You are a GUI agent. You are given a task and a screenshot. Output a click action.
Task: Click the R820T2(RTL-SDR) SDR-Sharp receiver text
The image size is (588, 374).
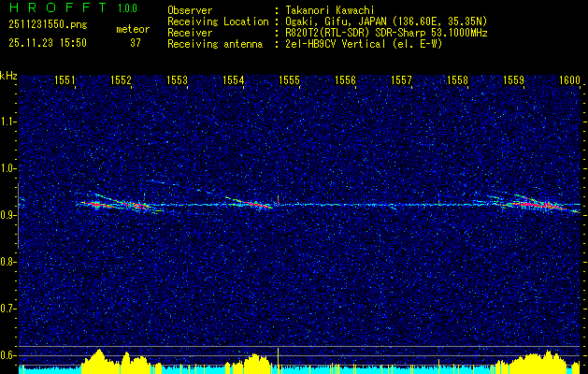pyautogui.click(x=386, y=33)
